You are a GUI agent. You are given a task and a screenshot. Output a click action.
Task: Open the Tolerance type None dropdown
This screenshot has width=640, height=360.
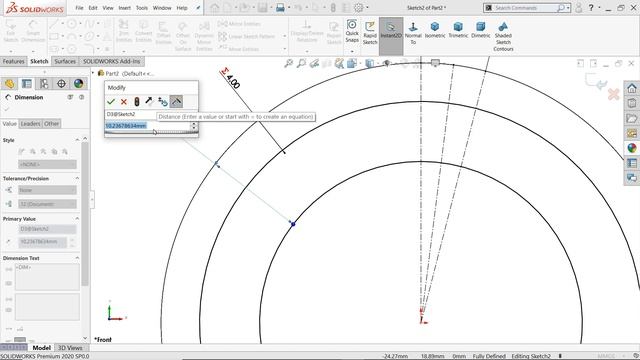(47, 190)
